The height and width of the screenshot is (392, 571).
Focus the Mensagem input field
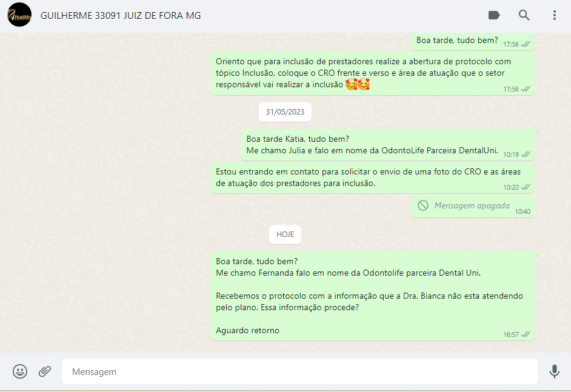click(x=299, y=371)
